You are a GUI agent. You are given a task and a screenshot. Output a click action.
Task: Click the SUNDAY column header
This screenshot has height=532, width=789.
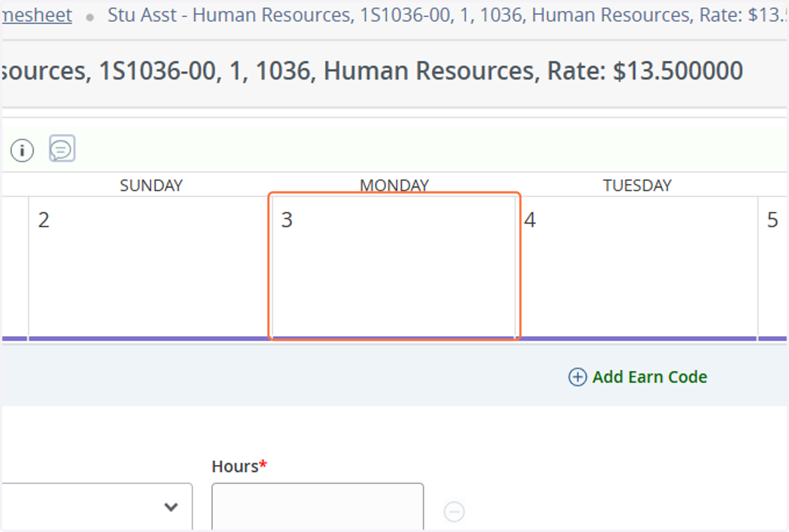click(151, 185)
